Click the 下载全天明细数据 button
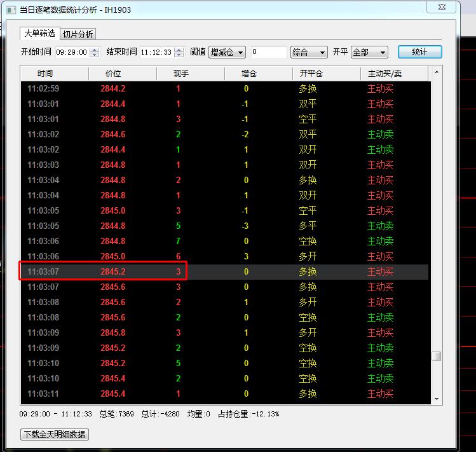Screen dimensions: 476x452 (x=55, y=435)
